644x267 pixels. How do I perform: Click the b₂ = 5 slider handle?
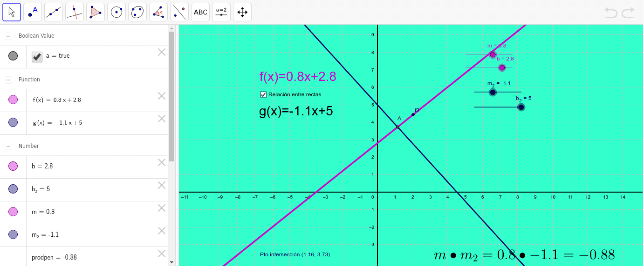pos(521,107)
